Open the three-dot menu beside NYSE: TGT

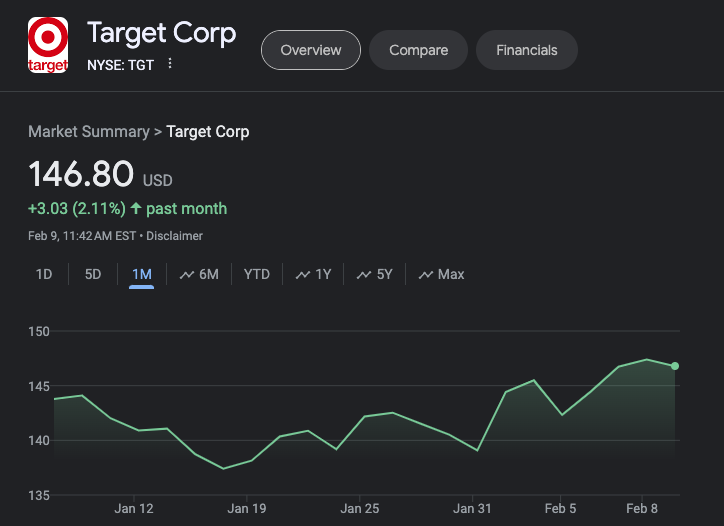coord(170,64)
